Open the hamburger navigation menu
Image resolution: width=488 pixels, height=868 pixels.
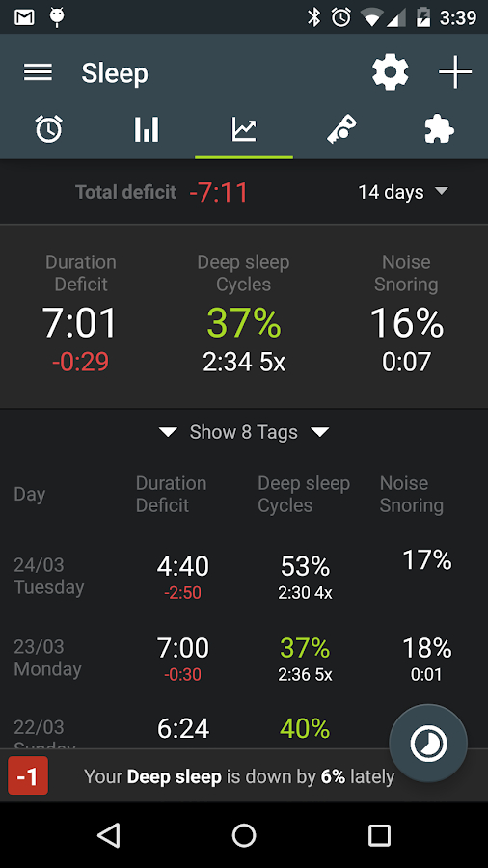[x=38, y=72]
